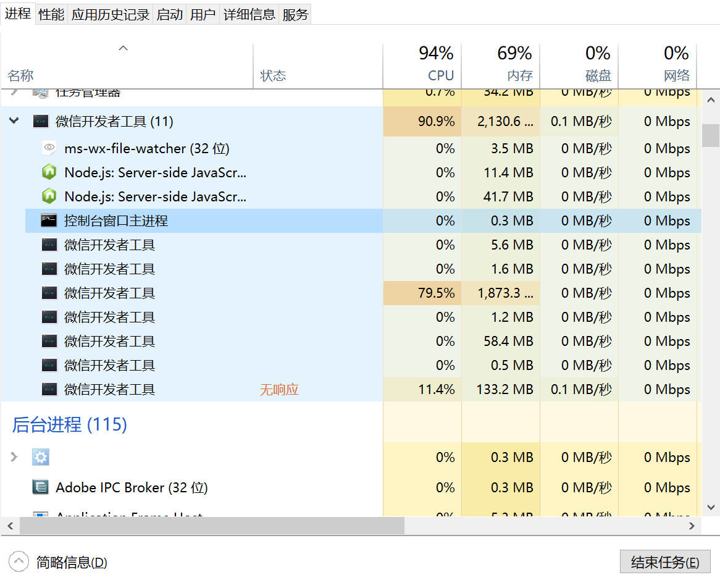
Task: Click the 微信开发者工具 icon in the 0.5 MB row
Action: (49, 365)
